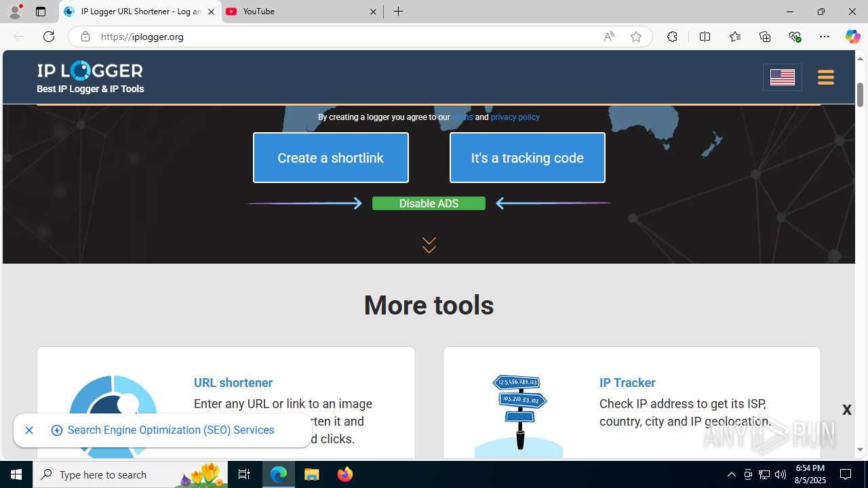
Task: Launch Firefox from the taskbar
Action: tap(345, 474)
